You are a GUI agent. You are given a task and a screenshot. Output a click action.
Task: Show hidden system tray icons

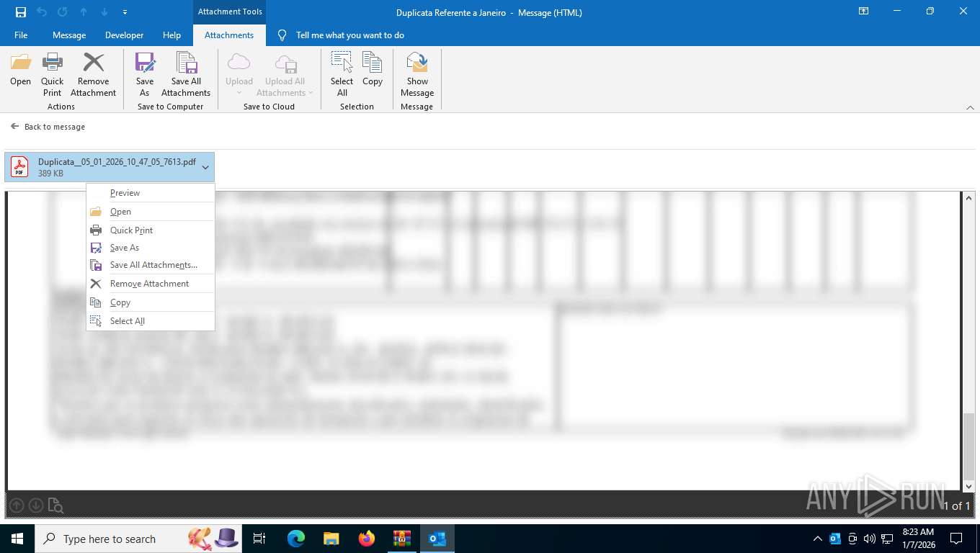[817, 539]
